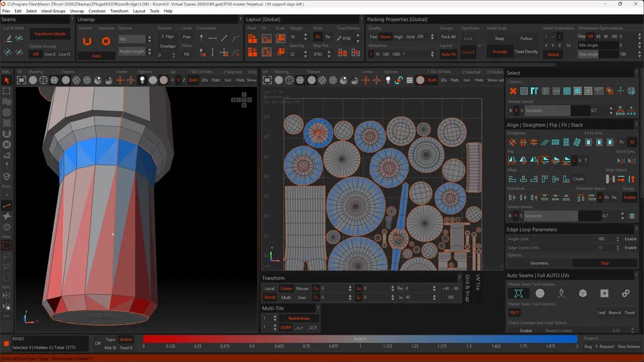This screenshot has width=644, height=362.
Task: Click the Transform Islands button
Action: tap(50, 34)
